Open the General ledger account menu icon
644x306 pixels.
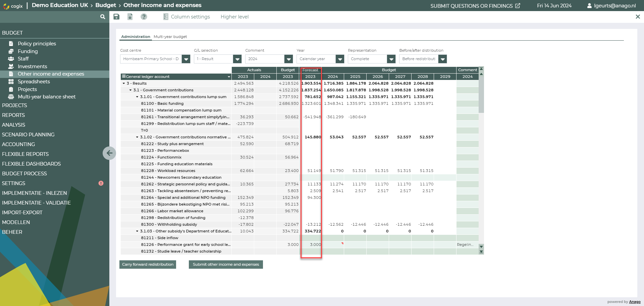(x=123, y=77)
